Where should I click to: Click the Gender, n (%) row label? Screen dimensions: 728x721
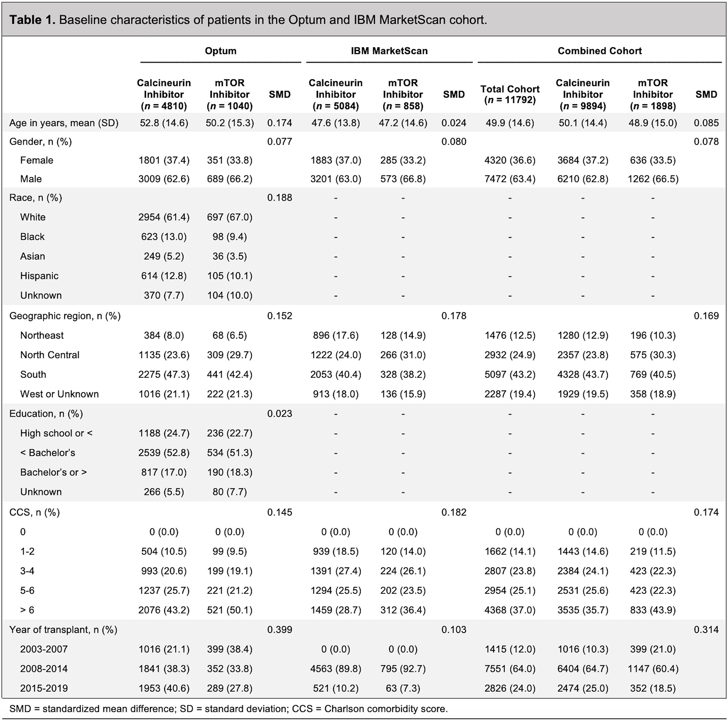41,142
